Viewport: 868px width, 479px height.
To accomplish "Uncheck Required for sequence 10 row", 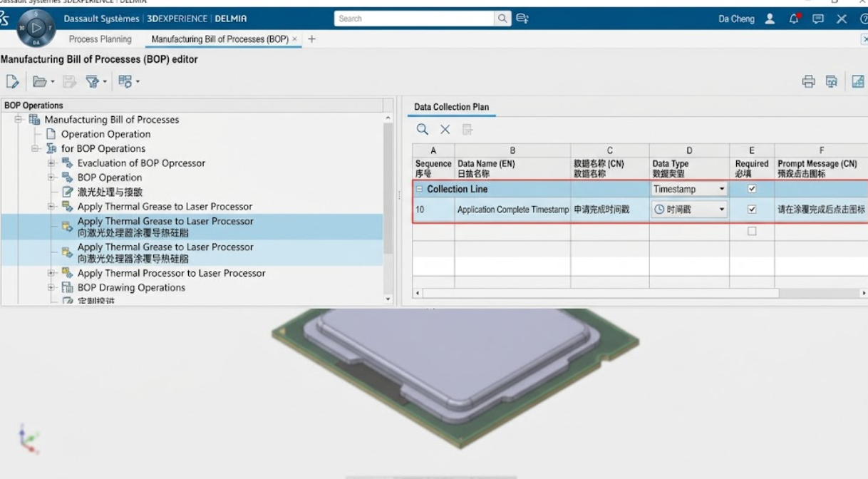I will pyautogui.click(x=752, y=210).
